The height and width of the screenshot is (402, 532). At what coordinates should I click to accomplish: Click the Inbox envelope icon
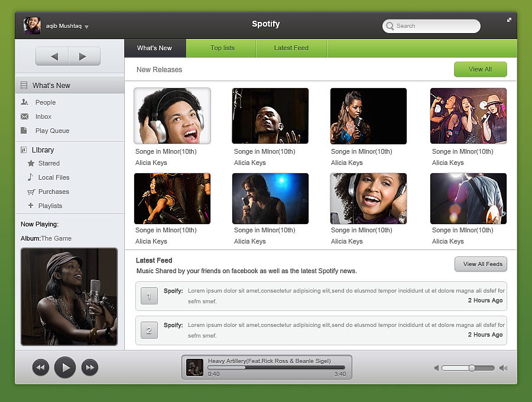pos(24,116)
